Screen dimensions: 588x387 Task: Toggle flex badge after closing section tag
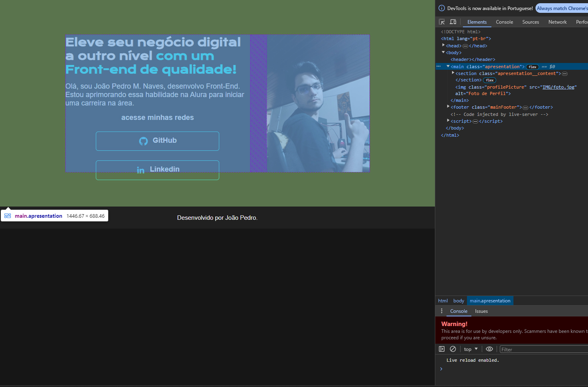click(x=490, y=80)
